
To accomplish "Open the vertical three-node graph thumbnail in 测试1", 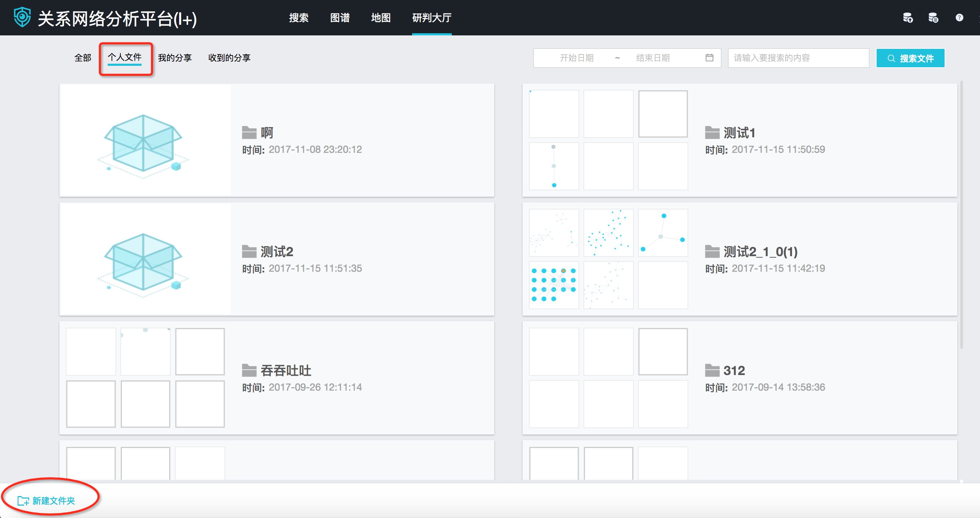I will click(x=554, y=166).
